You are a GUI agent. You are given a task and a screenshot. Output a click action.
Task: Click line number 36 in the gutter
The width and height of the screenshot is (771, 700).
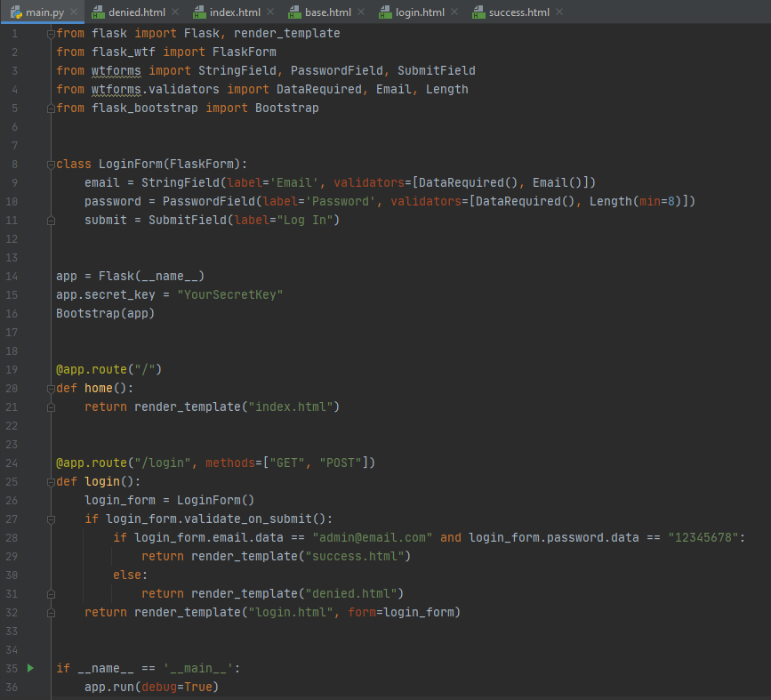tap(12, 688)
